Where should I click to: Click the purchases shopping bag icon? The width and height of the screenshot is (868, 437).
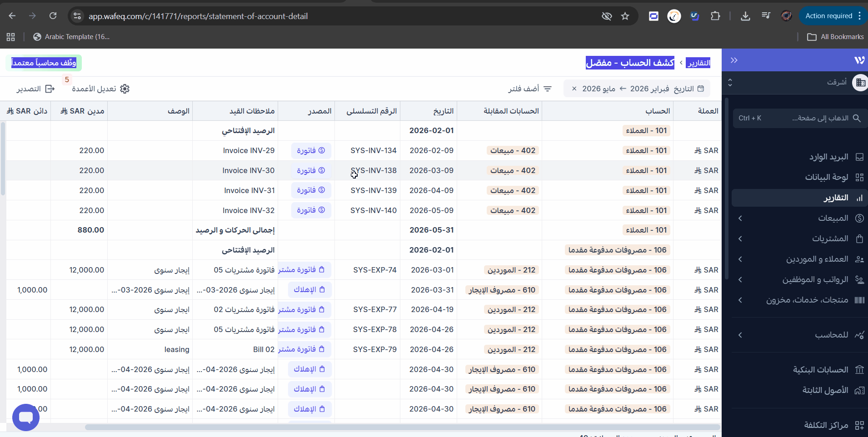coord(859,239)
